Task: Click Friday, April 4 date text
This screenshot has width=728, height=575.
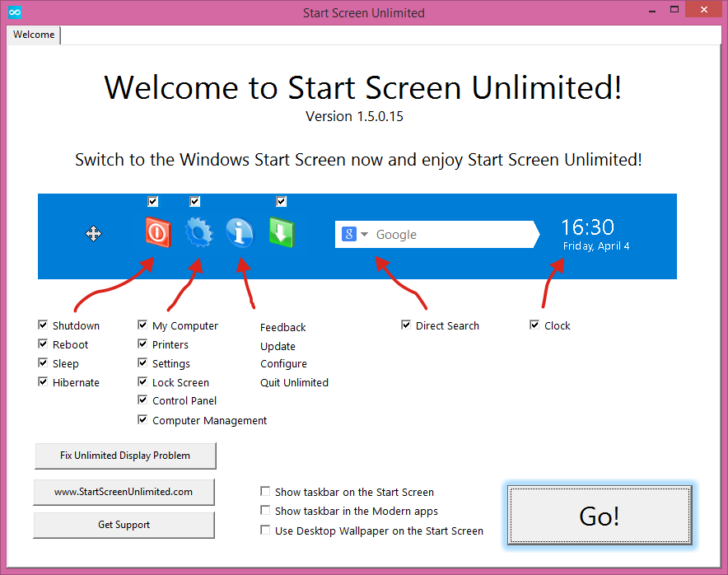Action: (596, 246)
